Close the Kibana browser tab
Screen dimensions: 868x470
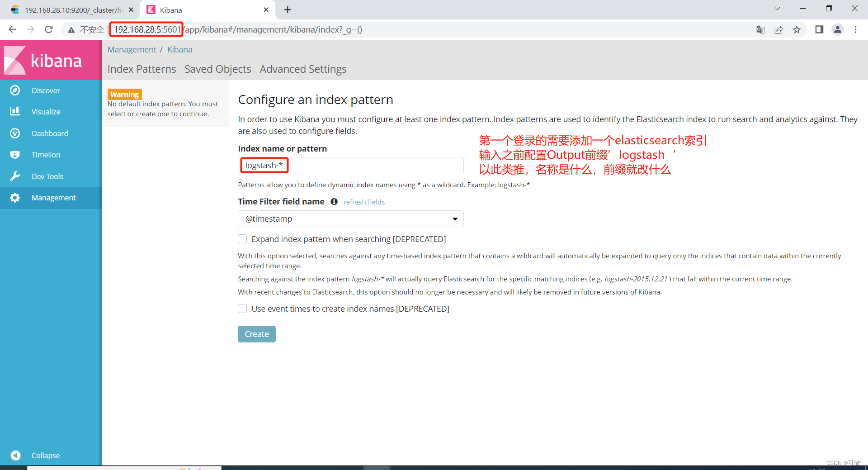click(266, 9)
